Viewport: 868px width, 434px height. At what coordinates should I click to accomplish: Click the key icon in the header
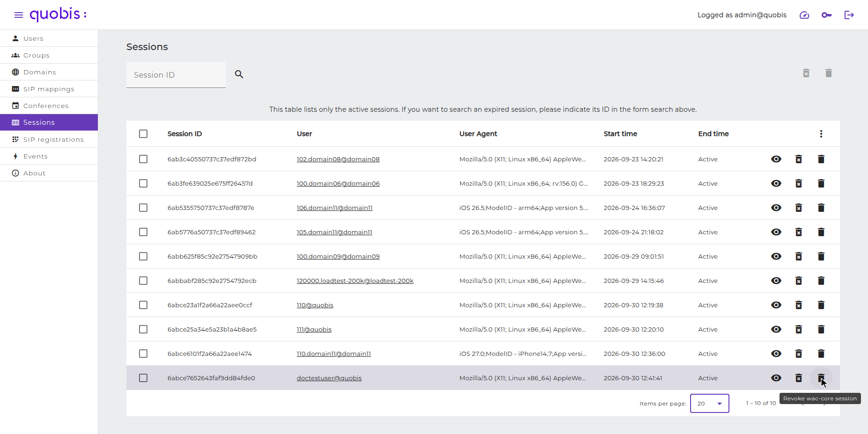827,15
